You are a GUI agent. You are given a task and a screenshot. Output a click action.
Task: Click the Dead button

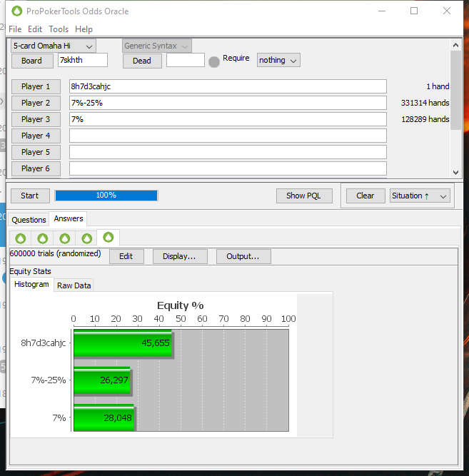[x=142, y=61]
